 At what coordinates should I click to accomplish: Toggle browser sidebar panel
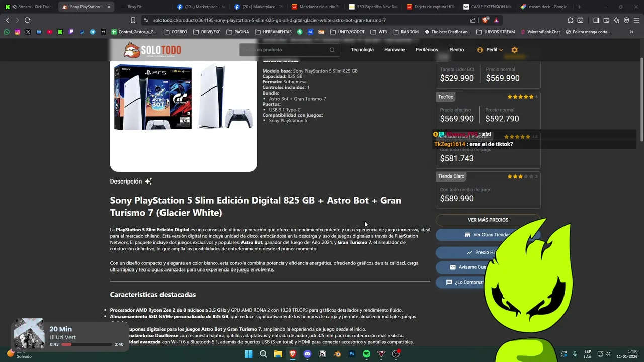(x=596, y=20)
